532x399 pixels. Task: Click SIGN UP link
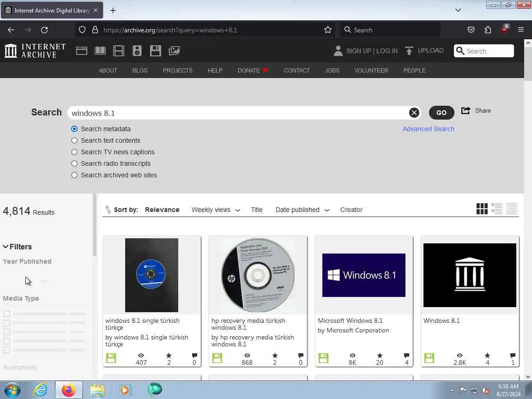pos(359,51)
